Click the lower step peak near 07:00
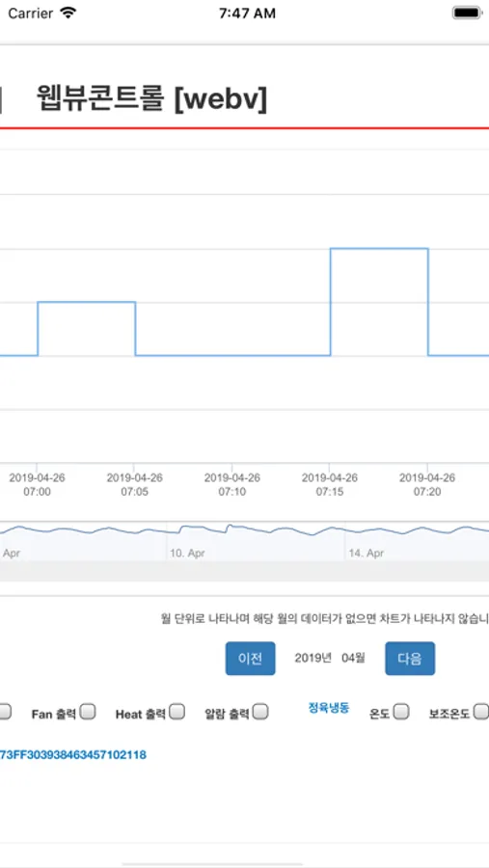Viewport: 489px width, 868px height. 87,302
